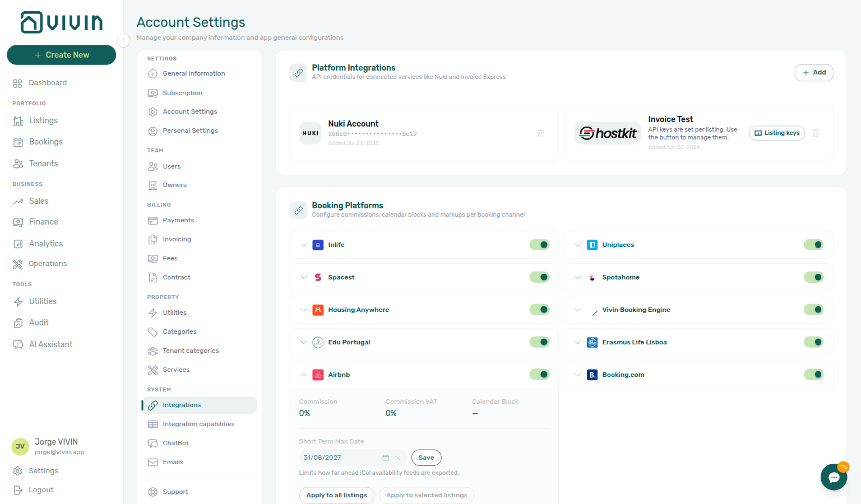
Task: Toggle the Spacest platform off
Action: 539,277
